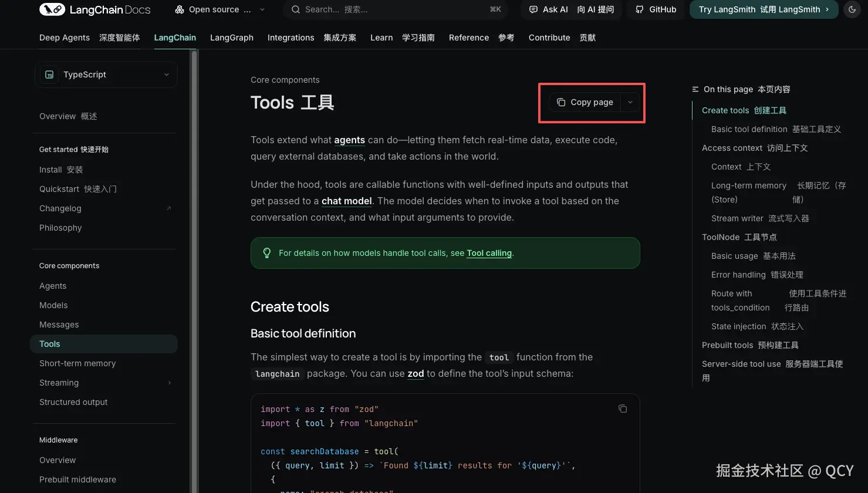This screenshot has width=868, height=493.
Task: Copy the code block with the copy icon
Action: 623,408
